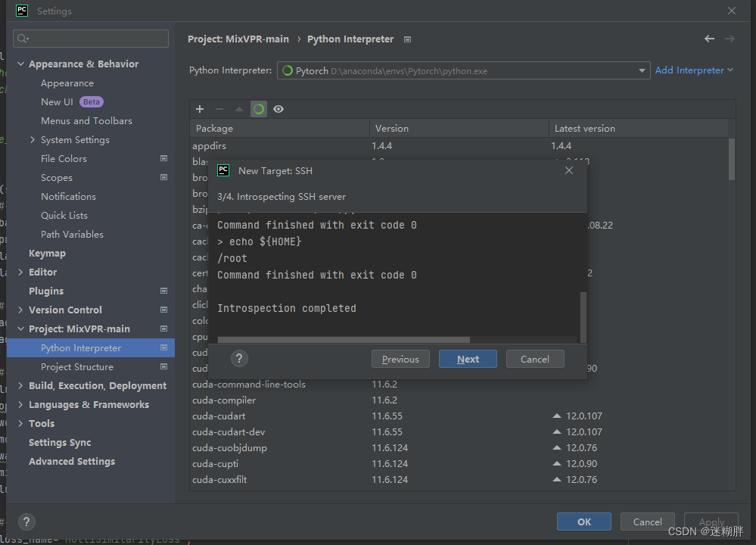Click the back arrow in Settings
This screenshot has width=756, height=545.
pos(709,39)
